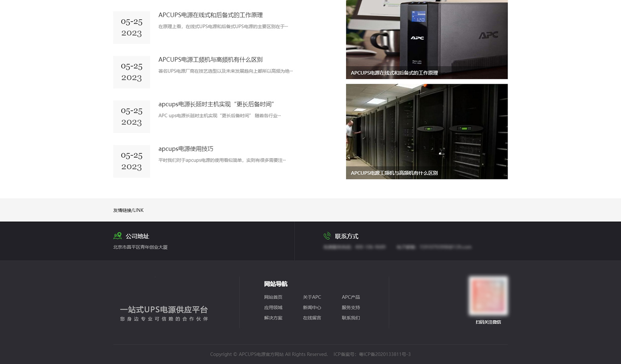Viewport: 621px width, 364px height.
Task: Click summary text 平时我们对于apcups电源的使用…
Action: (x=222, y=160)
